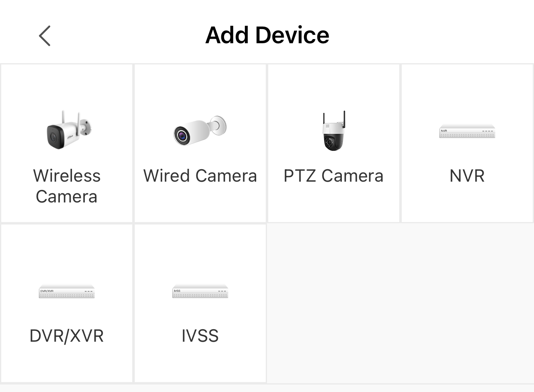Click the Wired Camera text label
The height and width of the screenshot is (392, 534).
200,176
